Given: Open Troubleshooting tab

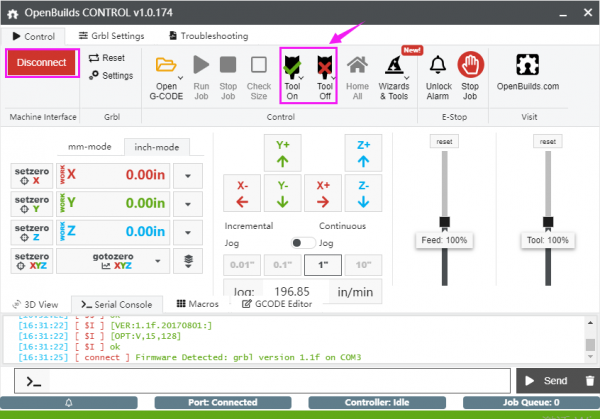Looking at the screenshot, I should [x=209, y=36].
